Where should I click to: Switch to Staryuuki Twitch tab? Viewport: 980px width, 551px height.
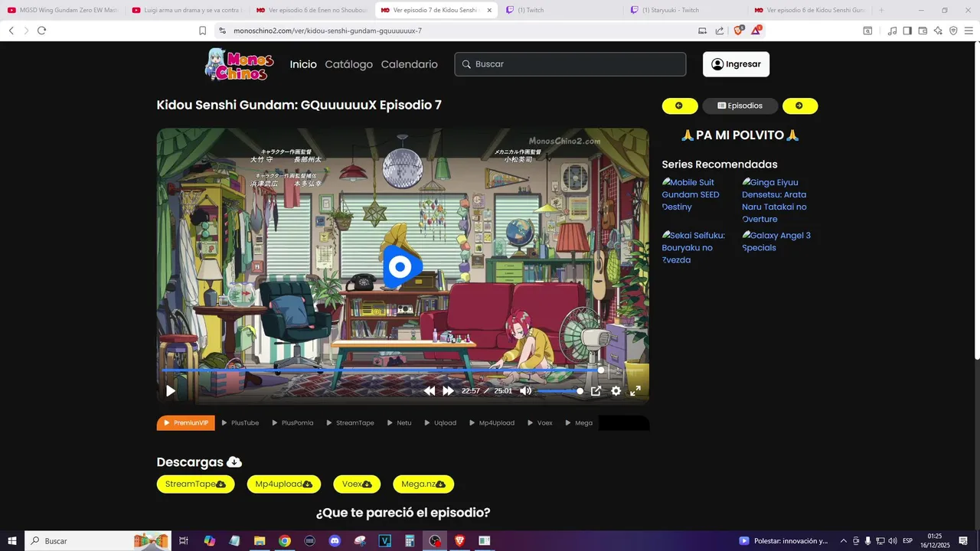click(x=685, y=10)
